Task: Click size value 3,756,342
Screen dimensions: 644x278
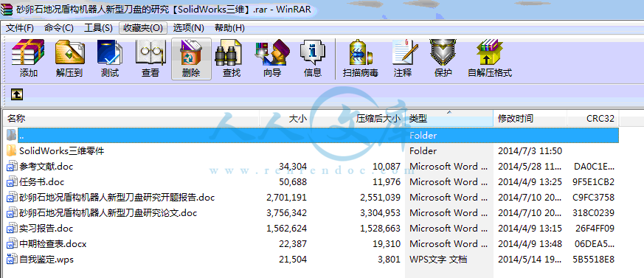Action: pyautogui.click(x=287, y=213)
